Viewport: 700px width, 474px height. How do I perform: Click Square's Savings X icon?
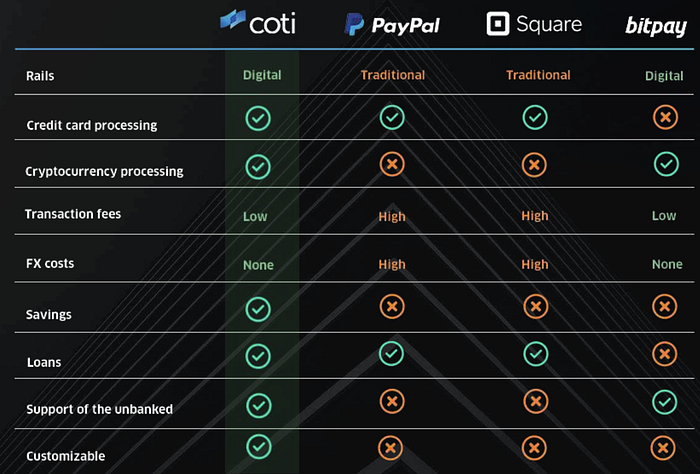pyautogui.click(x=535, y=307)
